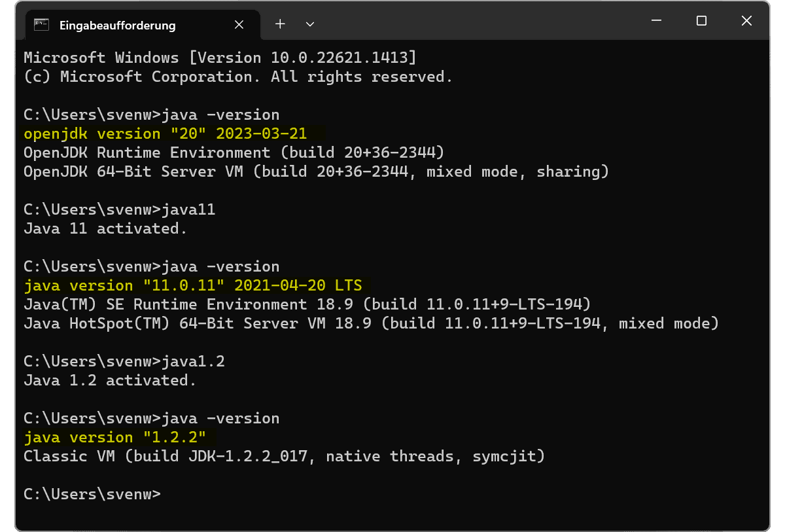This screenshot has width=785, height=532.
Task: Minimize the terminal window
Action: (x=655, y=21)
